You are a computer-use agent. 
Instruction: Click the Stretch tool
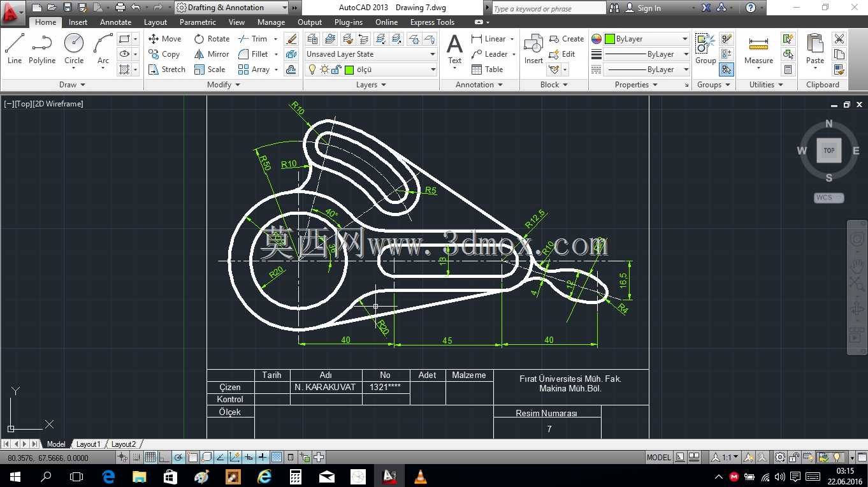[x=166, y=69]
